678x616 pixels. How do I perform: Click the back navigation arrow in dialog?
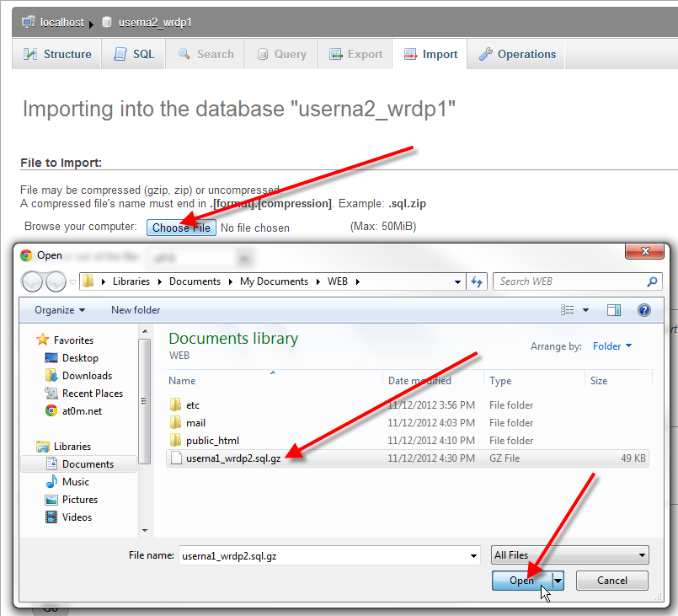pos(31,282)
